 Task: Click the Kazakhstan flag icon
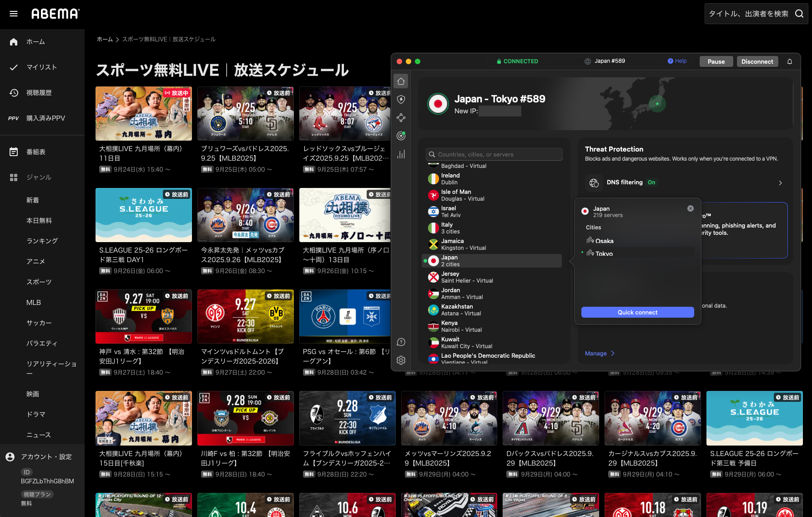434,310
